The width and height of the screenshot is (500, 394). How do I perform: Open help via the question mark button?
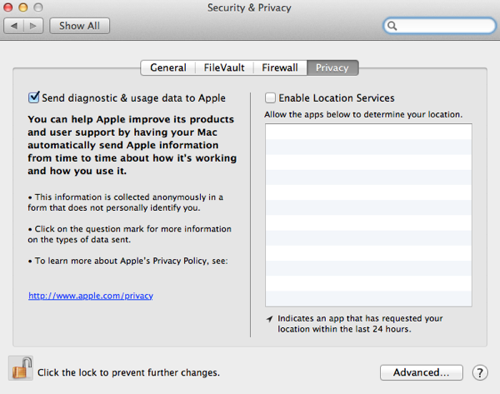480,373
